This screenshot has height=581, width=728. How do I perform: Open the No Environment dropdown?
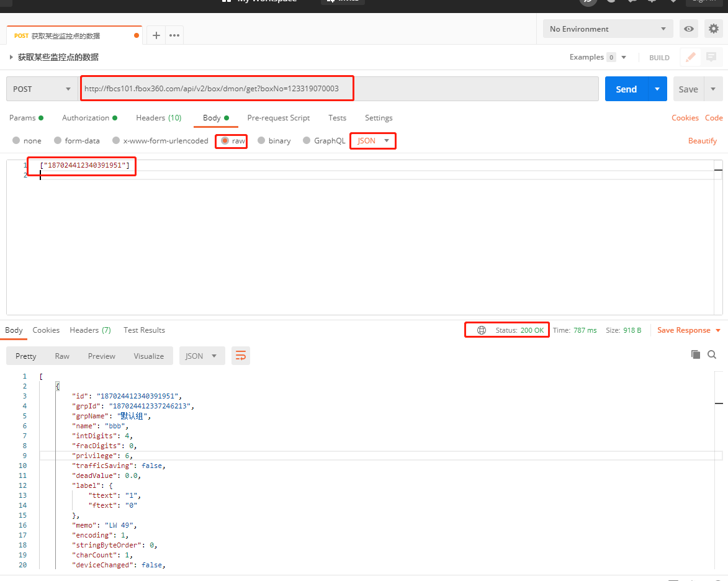[608, 29]
